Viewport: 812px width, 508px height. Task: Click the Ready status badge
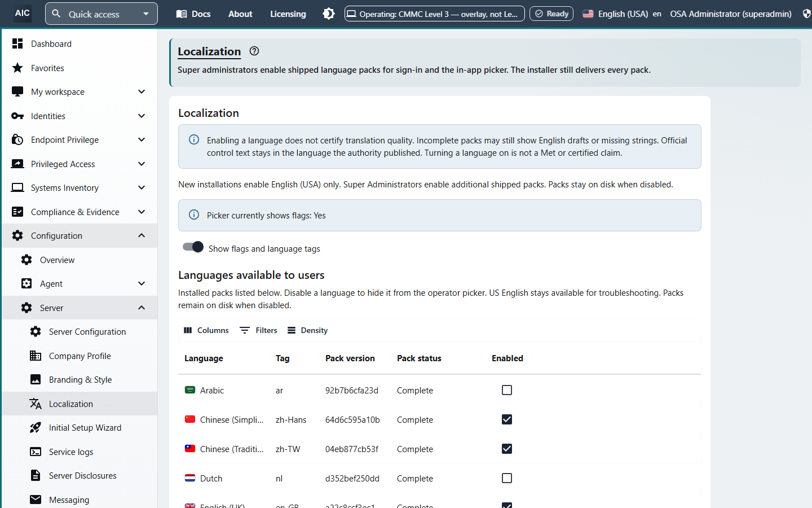(x=551, y=14)
